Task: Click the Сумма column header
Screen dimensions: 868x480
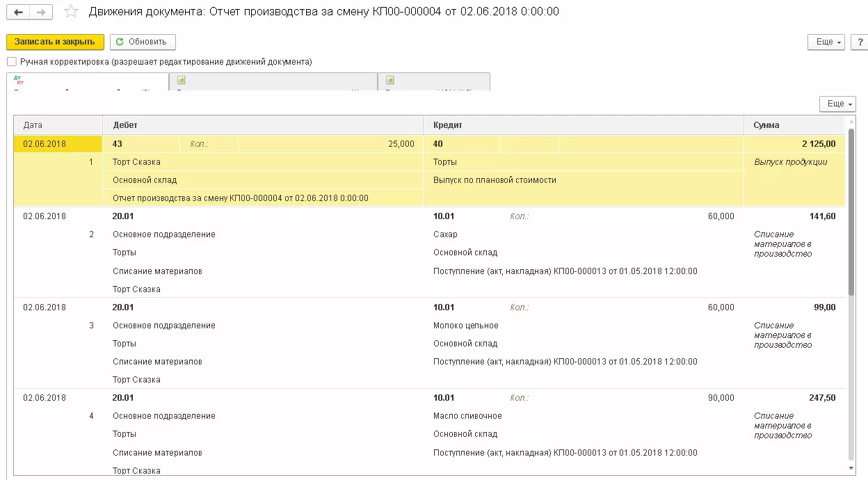Action: pos(794,125)
